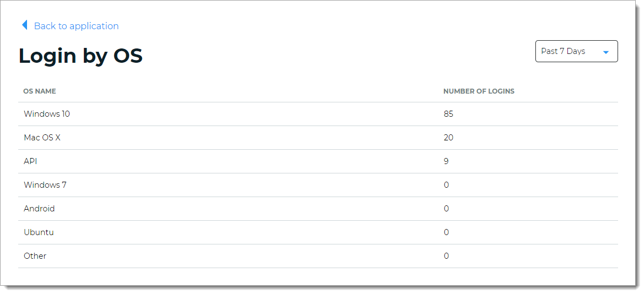
Task: Click the Login by OS heading
Action: 80,56
